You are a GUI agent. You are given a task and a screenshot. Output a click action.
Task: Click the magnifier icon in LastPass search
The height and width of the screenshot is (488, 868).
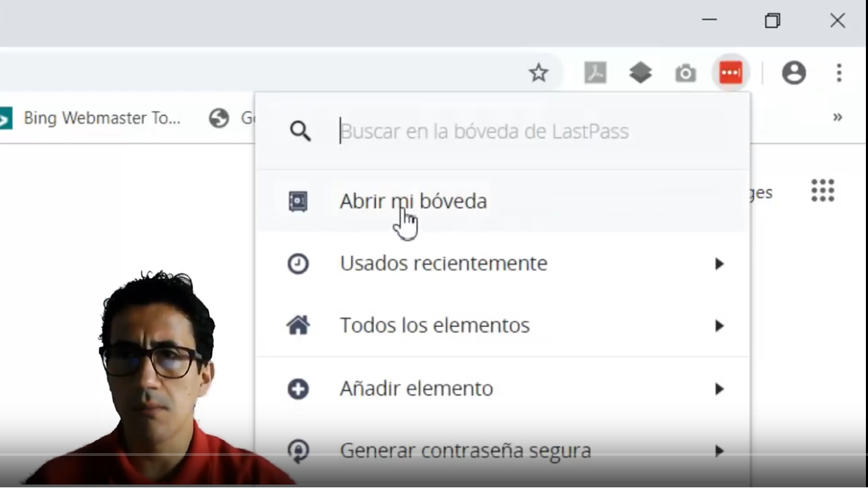coord(300,131)
